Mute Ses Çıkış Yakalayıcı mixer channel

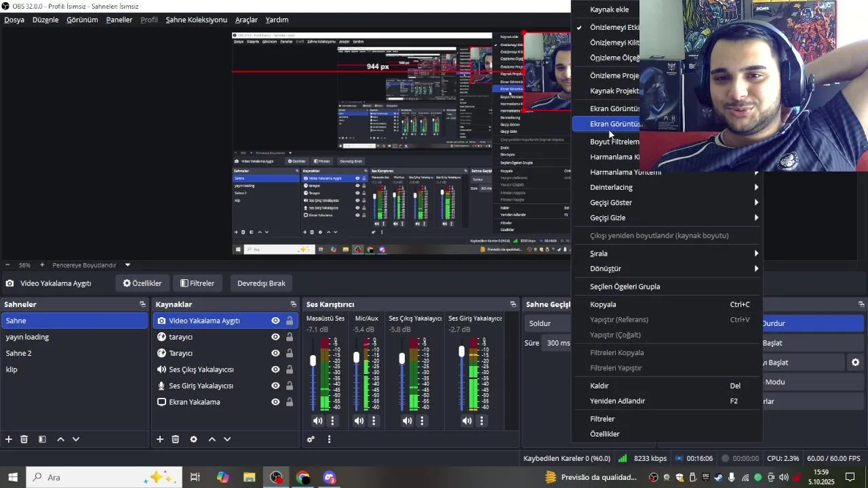click(x=407, y=421)
